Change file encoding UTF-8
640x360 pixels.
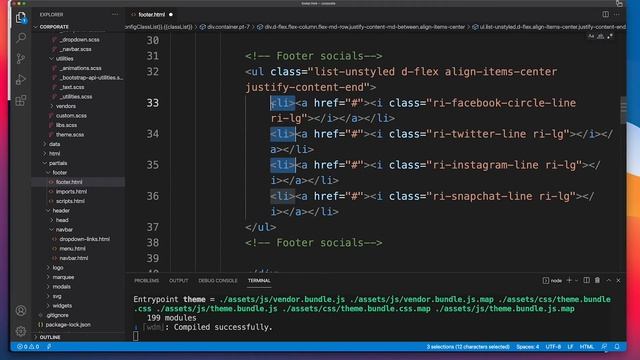(553, 347)
